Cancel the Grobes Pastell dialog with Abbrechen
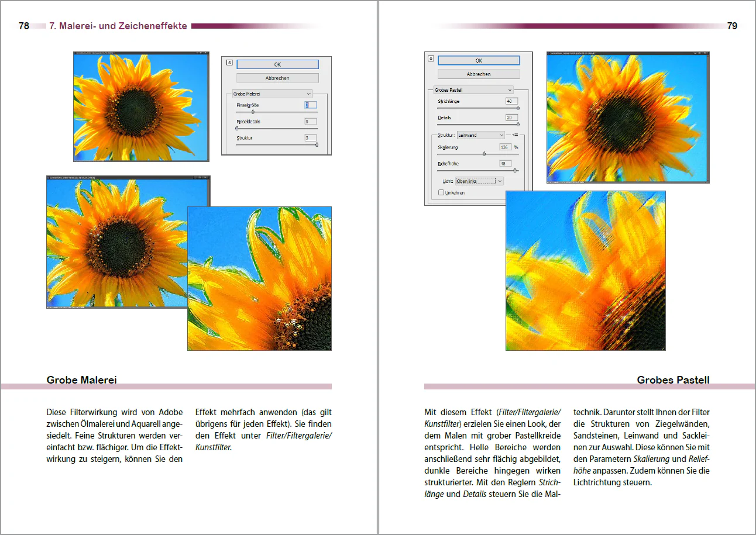Image resolution: width=756 pixels, height=535 pixels. pyautogui.click(x=479, y=74)
